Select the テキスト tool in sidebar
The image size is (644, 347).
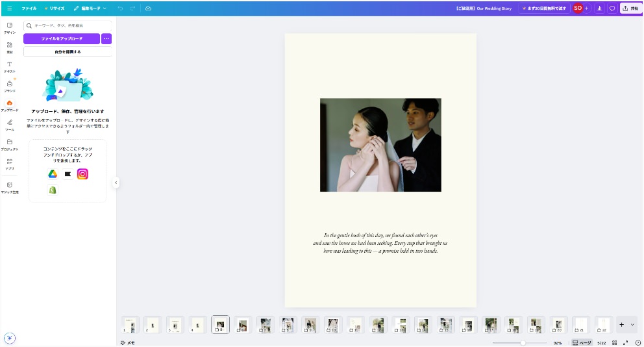click(x=10, y=66)
